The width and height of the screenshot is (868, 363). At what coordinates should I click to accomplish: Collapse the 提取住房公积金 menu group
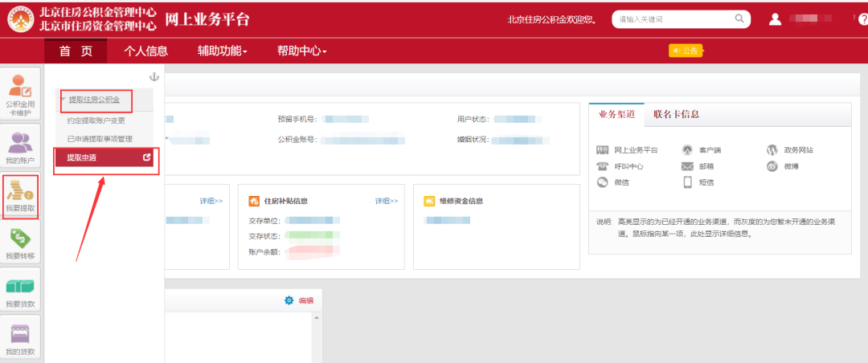point(93,100)
